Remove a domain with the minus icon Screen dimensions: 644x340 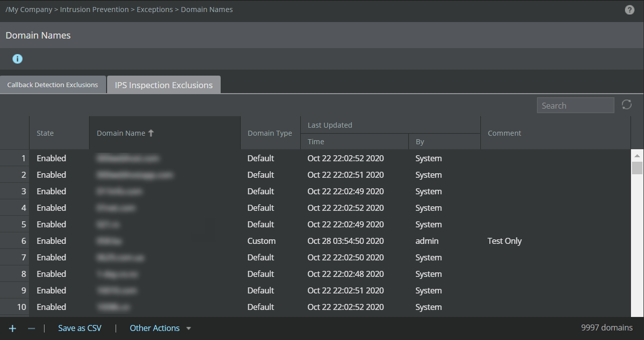31,328
